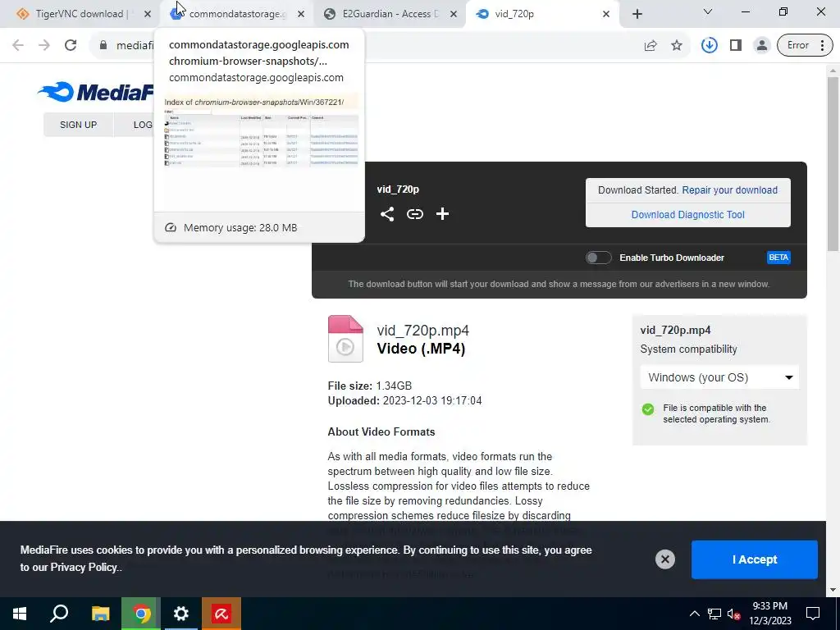Image resolution: width=840 pixels, height=630 pixels.
Task: Go forward using the forward arrow
Action: (44, 46)
